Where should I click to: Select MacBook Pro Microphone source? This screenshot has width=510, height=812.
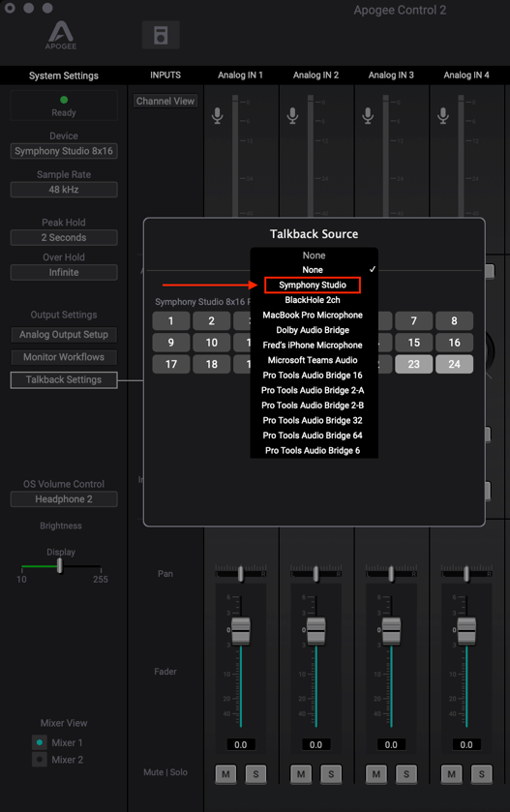(314, 315)
